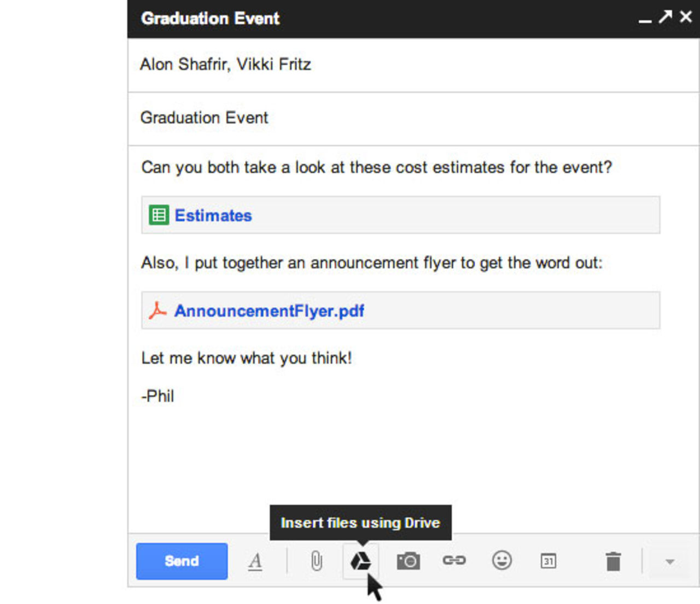Image resolution: width=700 pixels, height=604 pixels.
Task: Open the More options dropdown arrow
Action: [669, 561]
